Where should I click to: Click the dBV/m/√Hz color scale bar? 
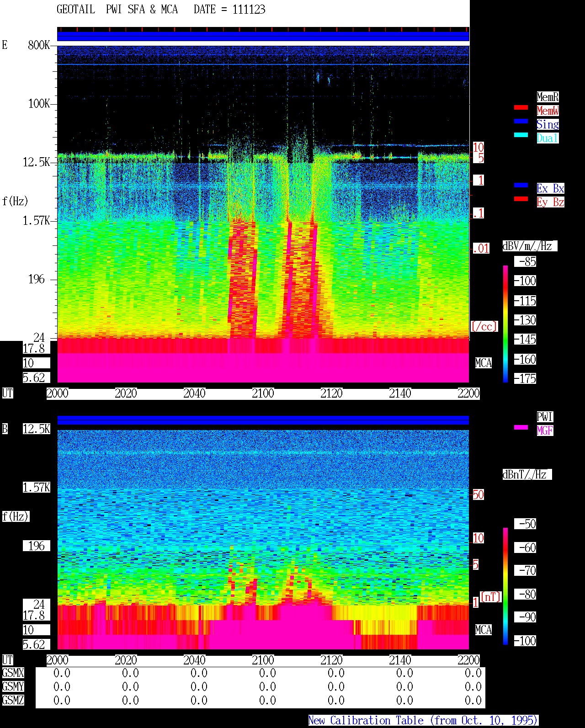[505, 324]
